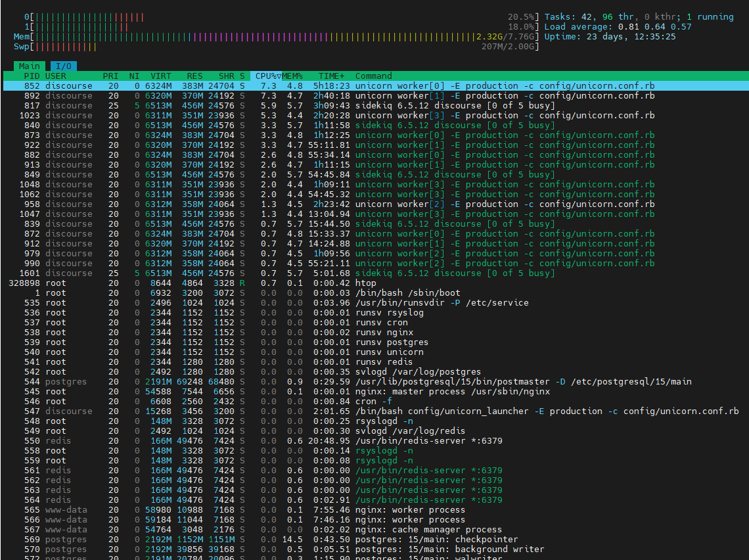This screenshot has height=560, width=749.
Task: Sort processes by RES column
Action: [194, 76]
